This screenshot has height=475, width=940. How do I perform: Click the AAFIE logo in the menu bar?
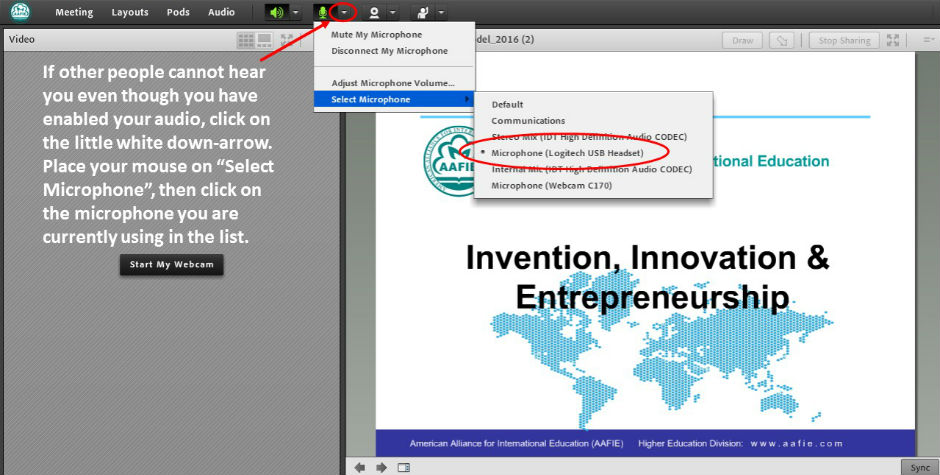(20, 11)
